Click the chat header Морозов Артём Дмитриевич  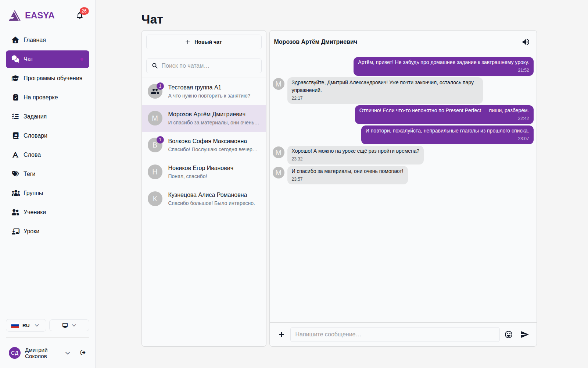tap(316, 42)
